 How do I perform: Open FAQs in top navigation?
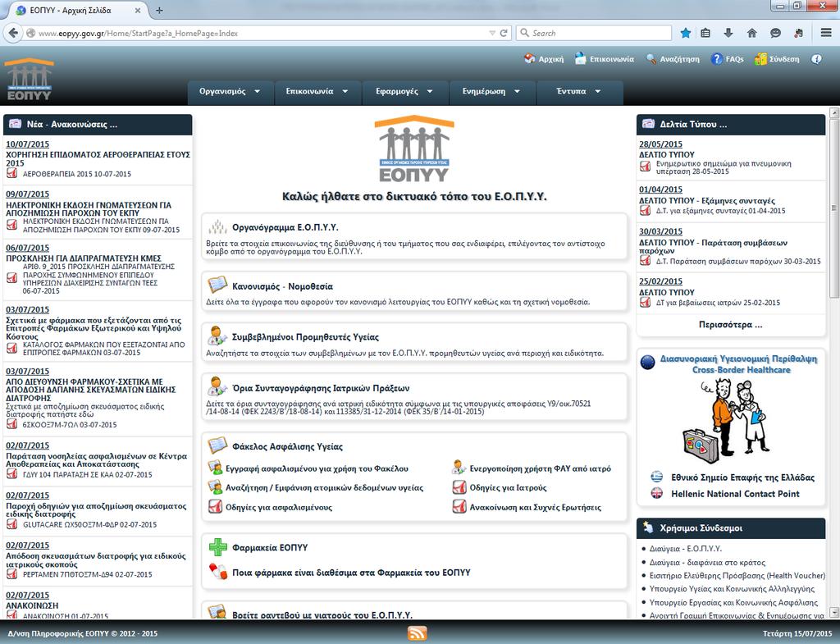(727, 59)
